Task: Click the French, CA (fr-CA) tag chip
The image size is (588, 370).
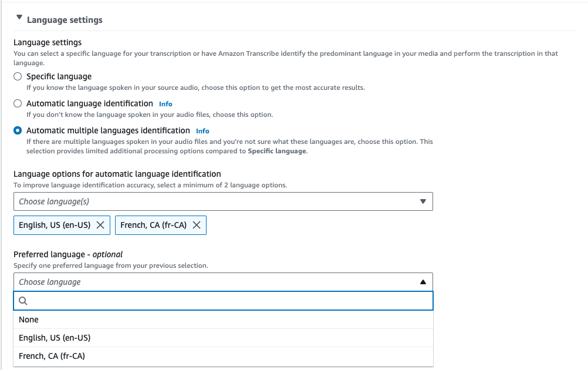Action: coord(154,225)
